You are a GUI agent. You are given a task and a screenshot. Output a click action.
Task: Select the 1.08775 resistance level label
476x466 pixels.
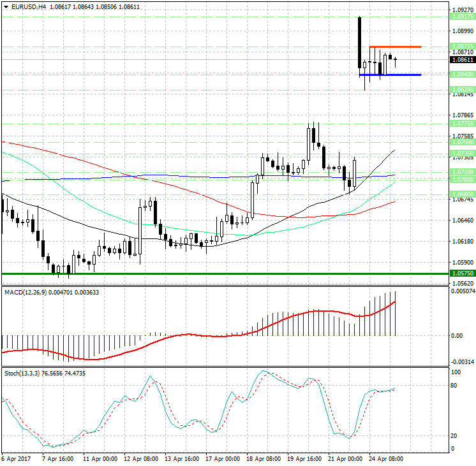click(x=462, y=46)
